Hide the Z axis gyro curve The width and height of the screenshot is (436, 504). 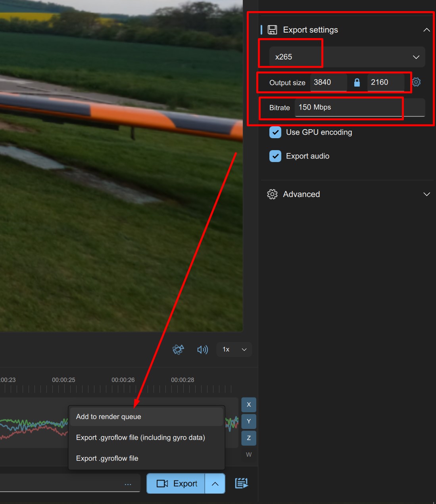pyautogui.click(x=248, y=438)
